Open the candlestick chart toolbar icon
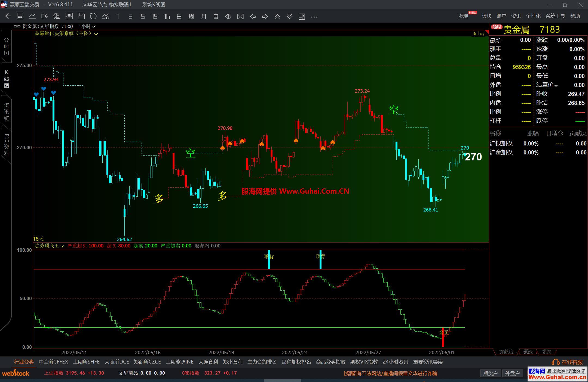This screenshot has width=588, height=382. point(45,16)
